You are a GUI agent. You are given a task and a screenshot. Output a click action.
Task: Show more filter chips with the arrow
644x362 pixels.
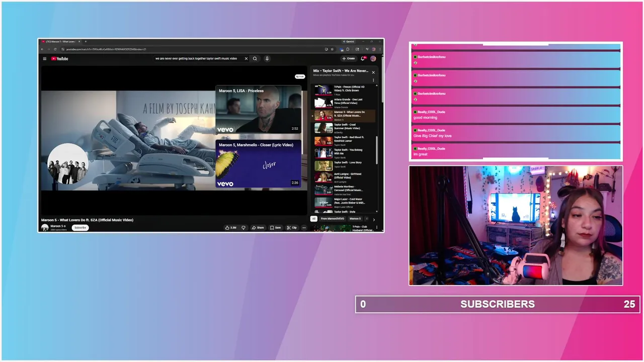374,219
